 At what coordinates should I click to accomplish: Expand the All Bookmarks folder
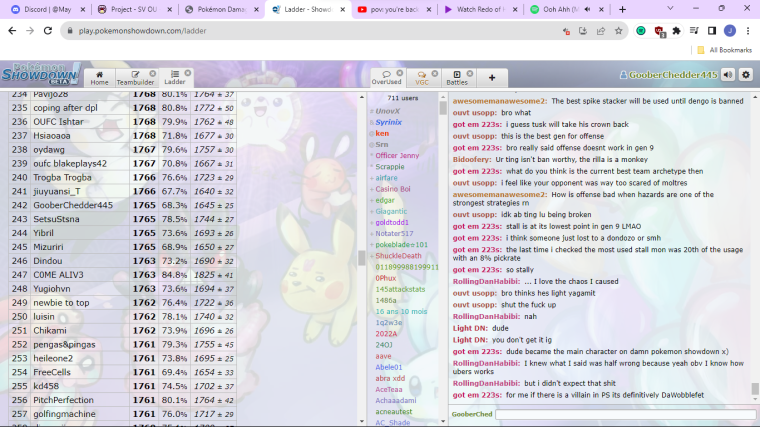tap(723, 50)
